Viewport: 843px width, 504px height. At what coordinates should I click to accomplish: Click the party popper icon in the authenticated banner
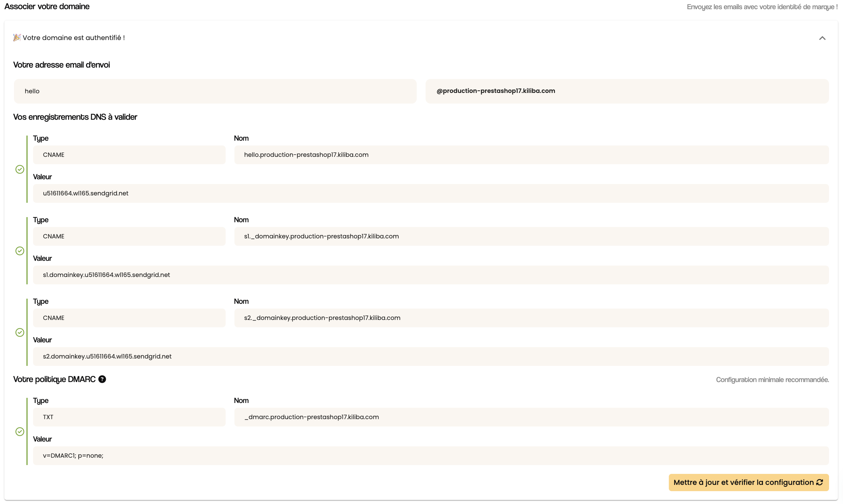[x=17, y=37]
